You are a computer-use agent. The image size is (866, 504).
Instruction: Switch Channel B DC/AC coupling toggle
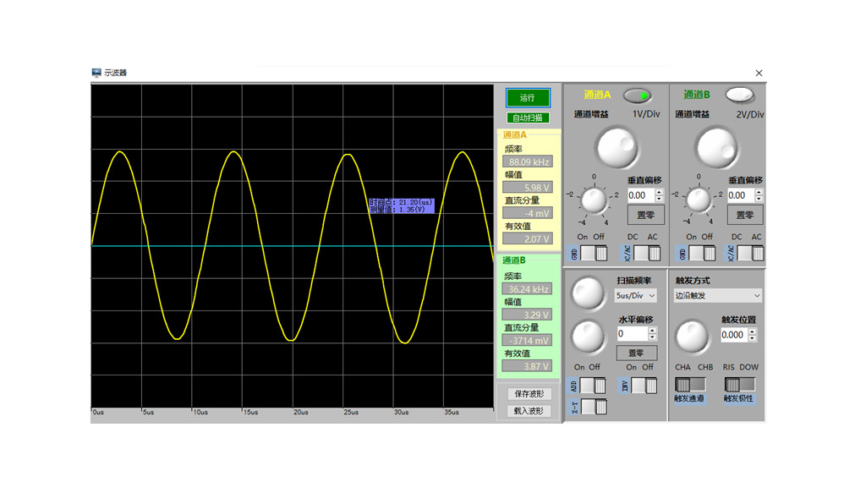750,253
